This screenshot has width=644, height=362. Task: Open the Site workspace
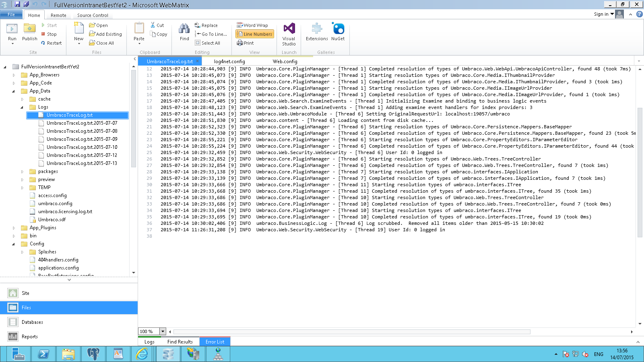click(69, 293)
